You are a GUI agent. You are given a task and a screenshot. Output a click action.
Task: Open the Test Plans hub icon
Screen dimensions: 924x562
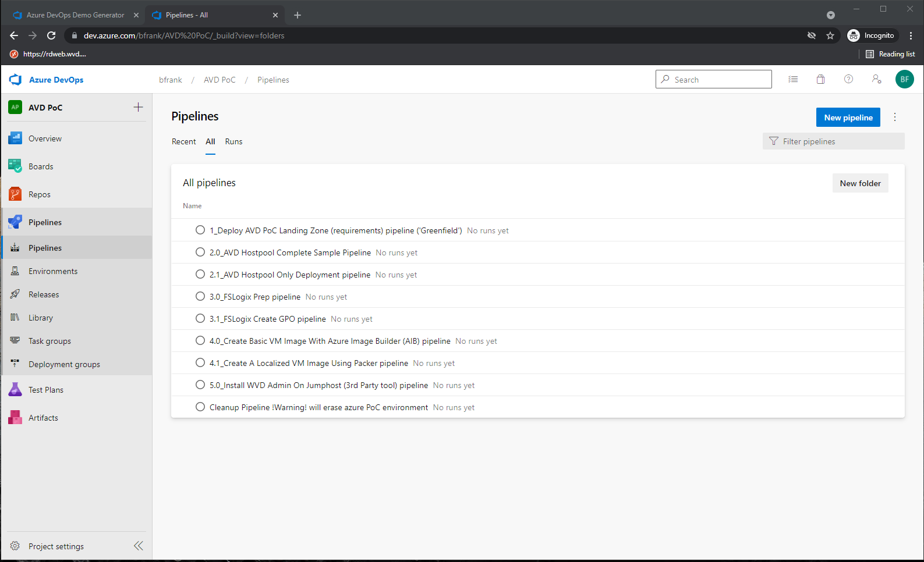[15, 390]
